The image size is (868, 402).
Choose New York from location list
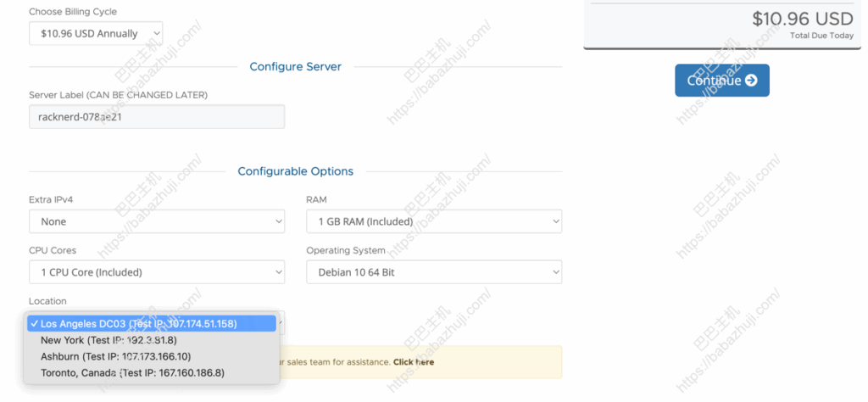pyautogui.click(x=108, y=340)
